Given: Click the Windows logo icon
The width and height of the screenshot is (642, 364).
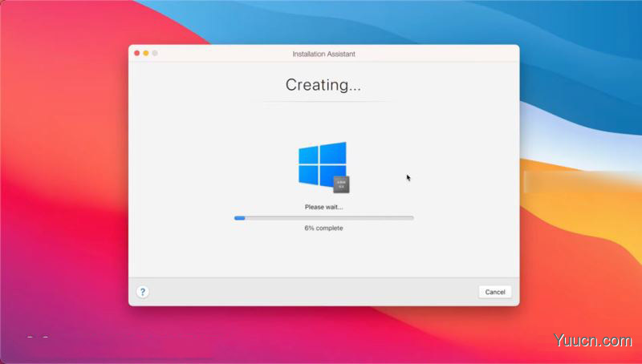Looking at the screenshot, I should [323, 164].
